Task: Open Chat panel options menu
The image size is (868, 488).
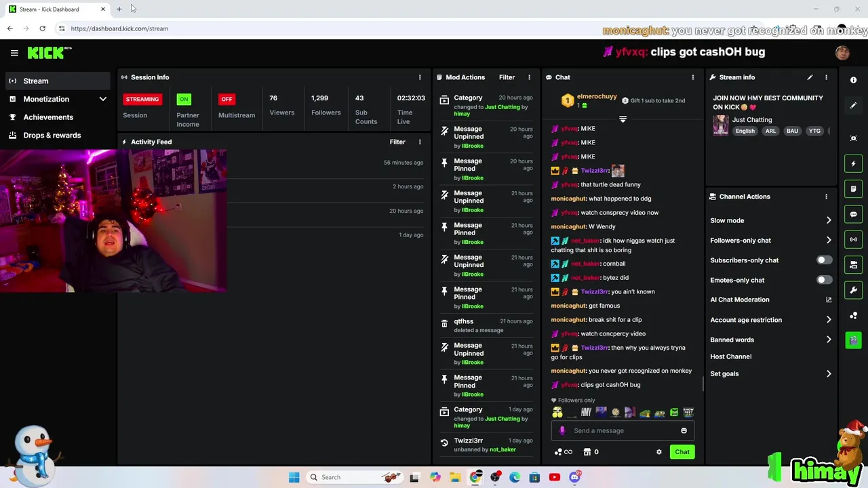Action: (692, 77)
